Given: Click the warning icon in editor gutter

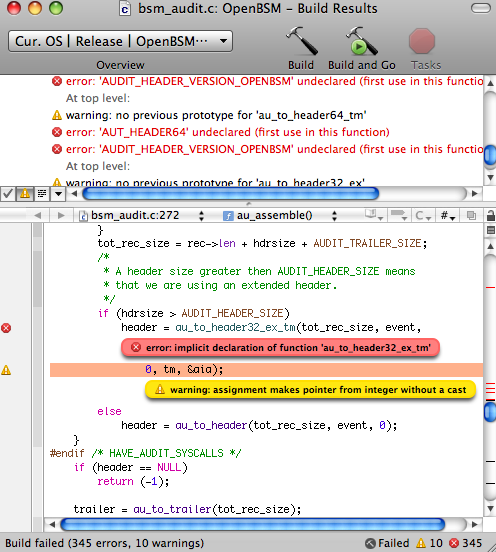Looking at the screenshot, I should tap(6, 370).
